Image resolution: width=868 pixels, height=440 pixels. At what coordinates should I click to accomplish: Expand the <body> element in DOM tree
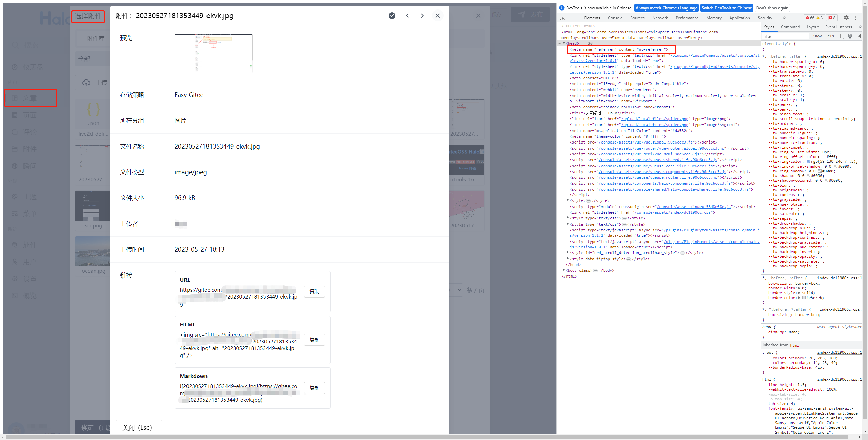(564, 270)
